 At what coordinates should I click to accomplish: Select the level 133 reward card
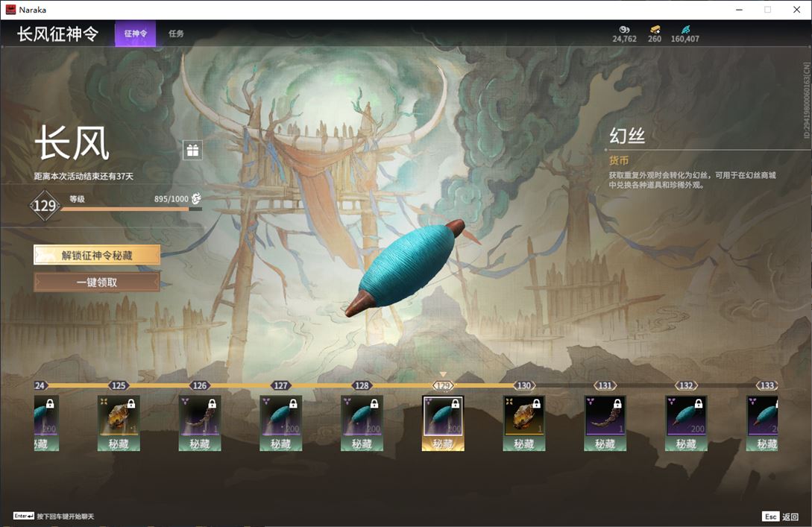pos(762,423)
